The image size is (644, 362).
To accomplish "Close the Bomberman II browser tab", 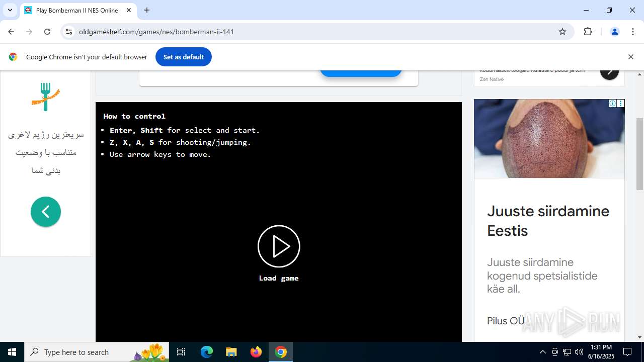I will point(129,10).
